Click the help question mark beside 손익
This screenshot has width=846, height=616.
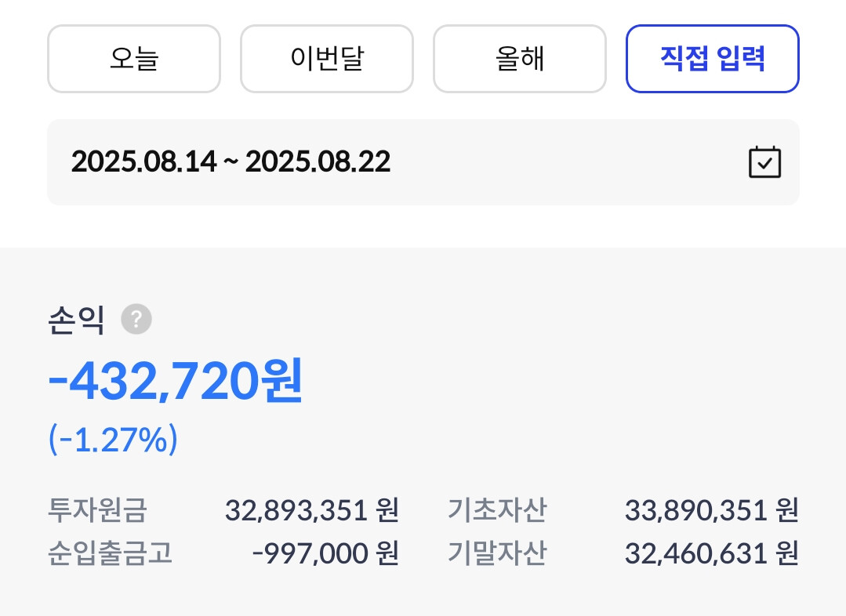pos(136,320)
